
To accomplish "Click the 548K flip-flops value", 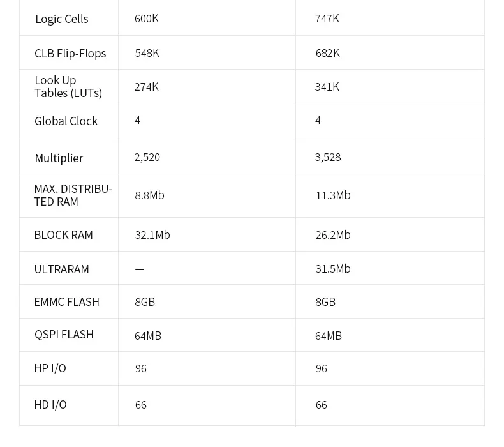I will point(147,53).
